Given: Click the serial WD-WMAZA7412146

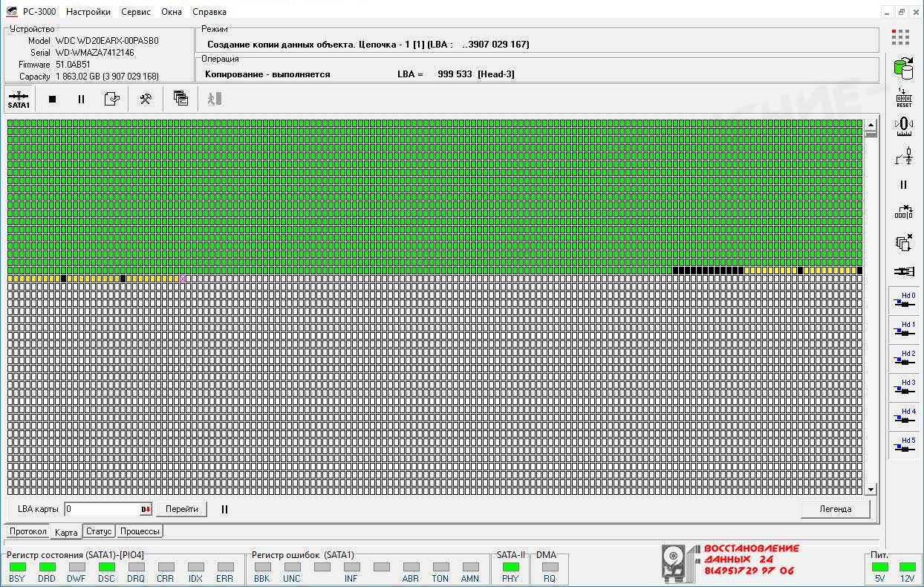Looking at the screenshot, I should 95,53.
